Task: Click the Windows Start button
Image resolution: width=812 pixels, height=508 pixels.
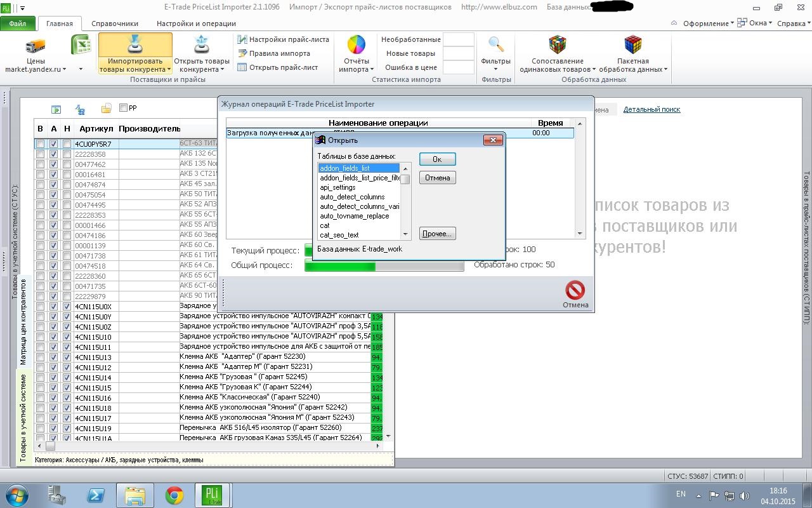Action: (x=17, y=495)
